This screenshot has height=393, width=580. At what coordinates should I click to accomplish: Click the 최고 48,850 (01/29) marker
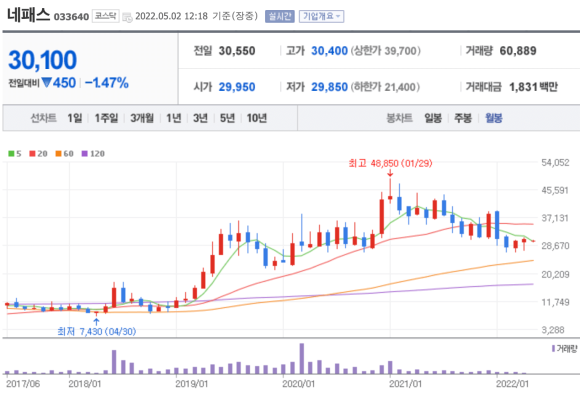(x=390, y=163)
